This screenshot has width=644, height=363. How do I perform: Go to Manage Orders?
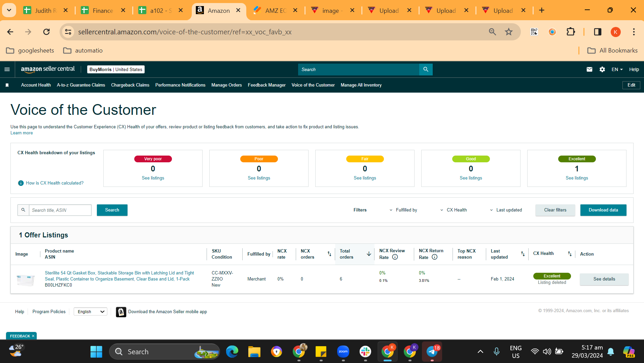click(226, 85)
